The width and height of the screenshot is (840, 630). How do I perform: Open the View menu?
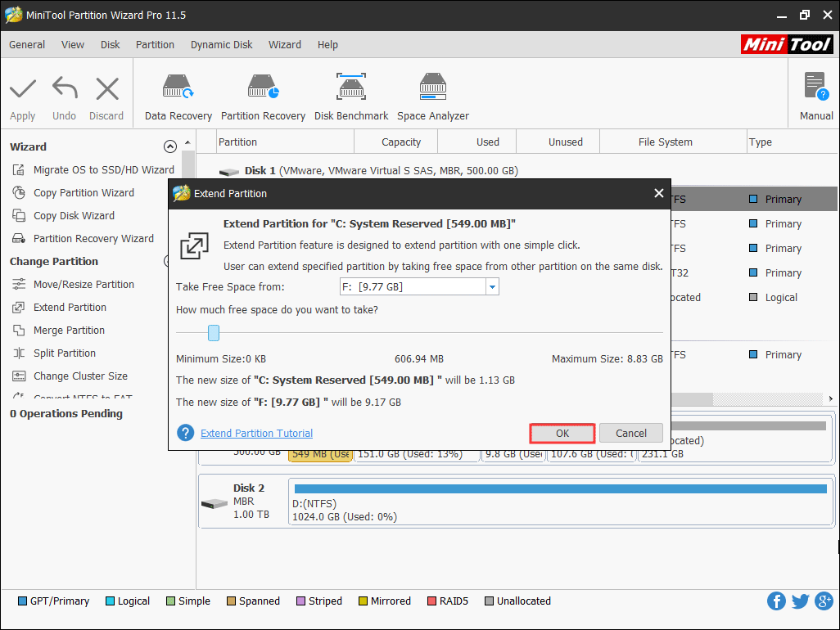click(x=72, y=44)
